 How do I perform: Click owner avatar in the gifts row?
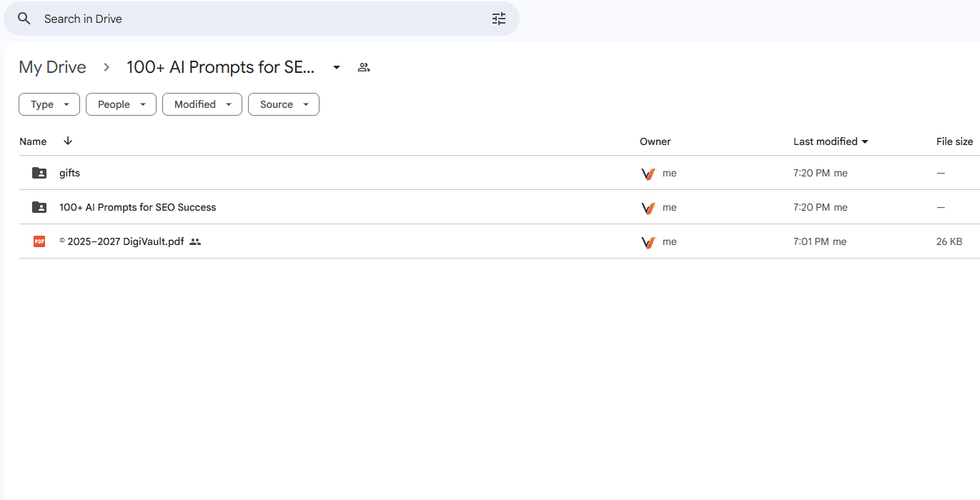tap(648, 173)
